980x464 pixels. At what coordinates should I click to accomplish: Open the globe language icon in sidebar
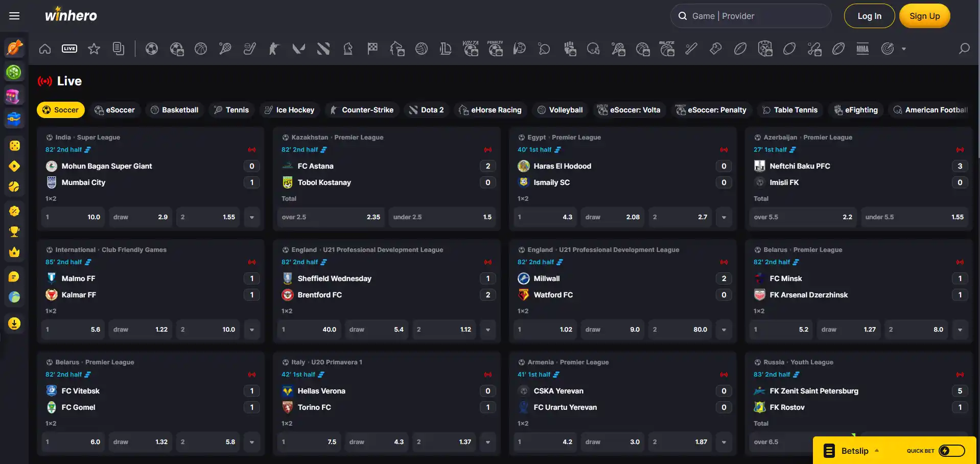click(14, 297)
